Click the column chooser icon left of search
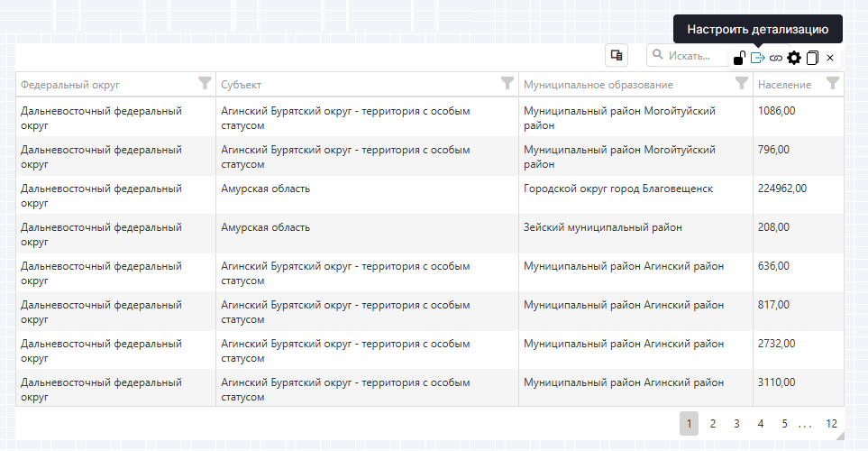 pos(617,56)
